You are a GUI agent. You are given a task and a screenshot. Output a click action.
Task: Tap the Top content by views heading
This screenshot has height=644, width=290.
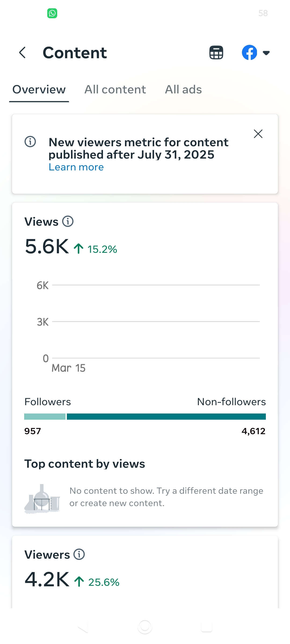click(x=85, y=464)
